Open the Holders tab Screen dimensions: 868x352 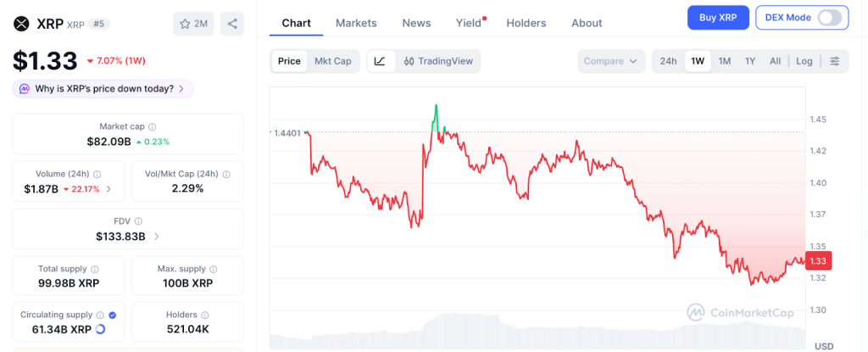526,23
